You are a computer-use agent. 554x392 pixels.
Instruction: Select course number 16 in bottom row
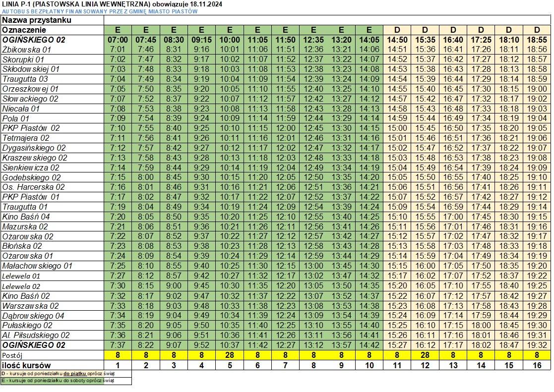point(537,365)
